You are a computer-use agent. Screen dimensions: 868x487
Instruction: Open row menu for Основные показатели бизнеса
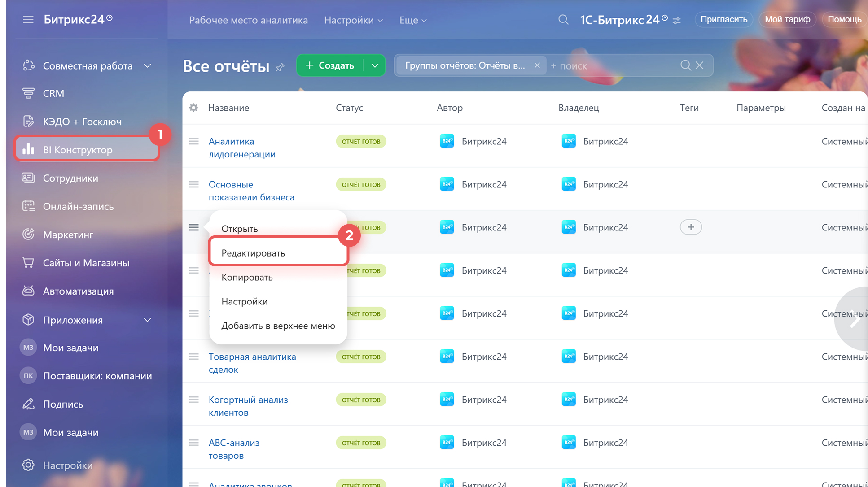coord(194,184)
